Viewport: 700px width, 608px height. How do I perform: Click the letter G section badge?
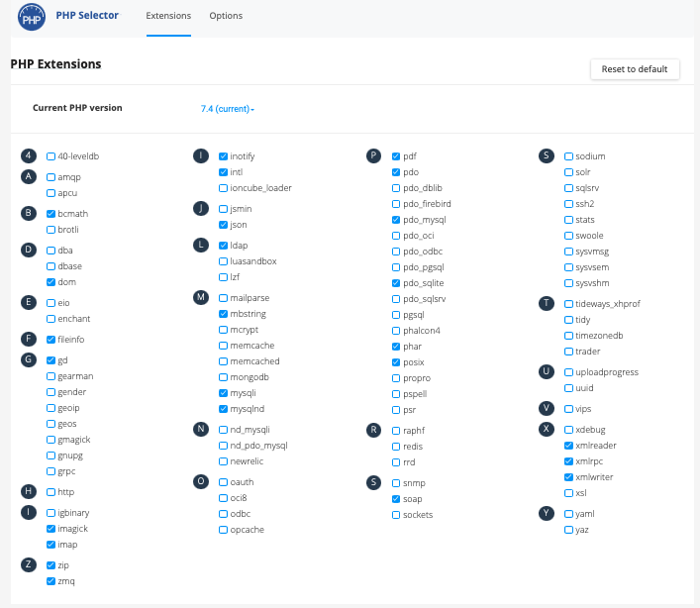coord(30,360)
